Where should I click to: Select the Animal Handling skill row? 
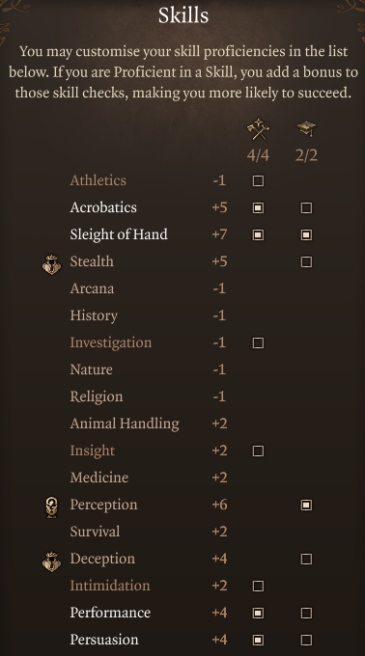click(180, 423)
